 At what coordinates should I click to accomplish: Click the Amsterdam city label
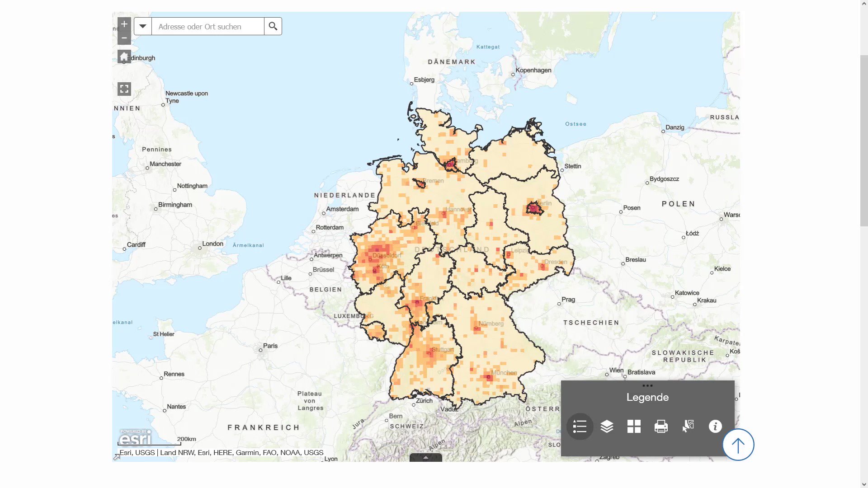[x=342, y=209]
